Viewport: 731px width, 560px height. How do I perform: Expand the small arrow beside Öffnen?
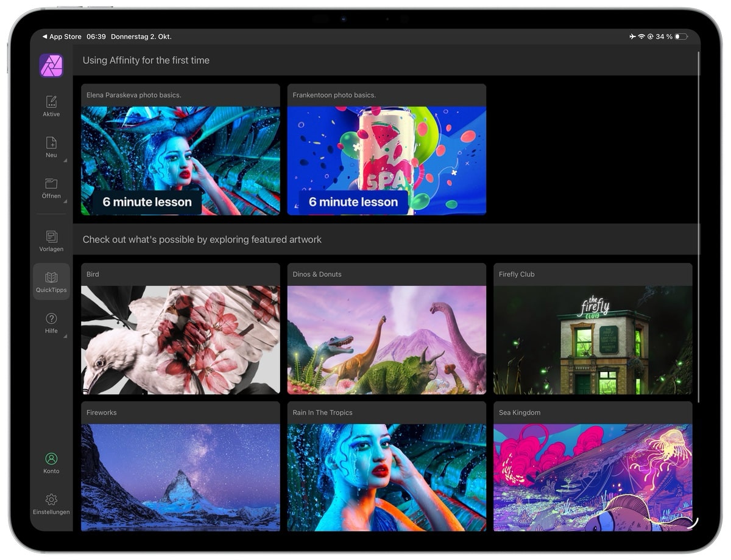point(65,201)
